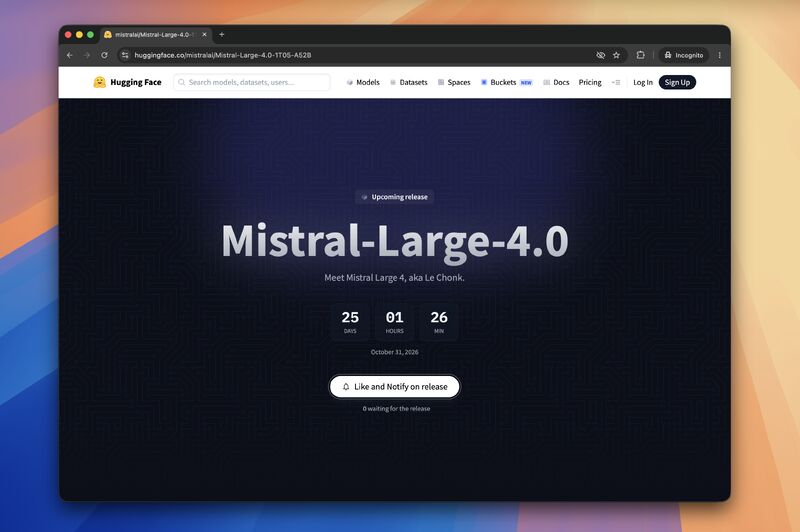Click the Log In link
The height and width of the screenshot is (532, 800).
[x=643, y=82]
